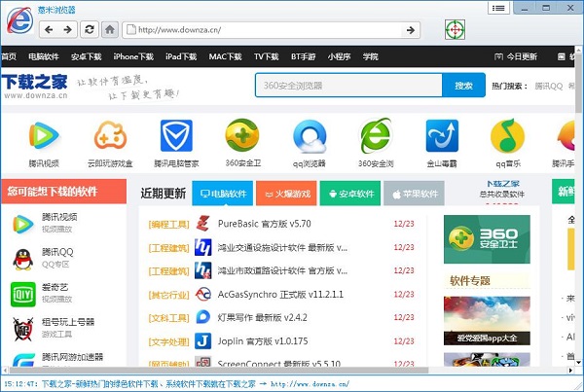Go forward with the forward arrow
584x392 pixels.
[68, 30]
